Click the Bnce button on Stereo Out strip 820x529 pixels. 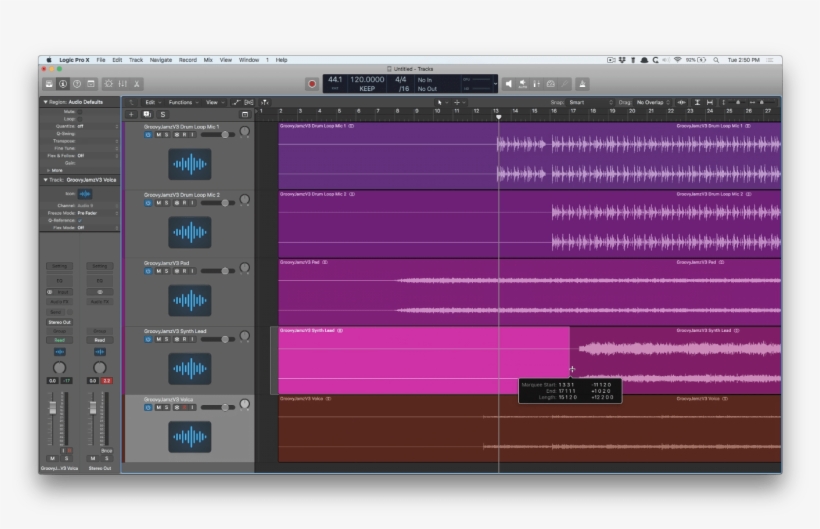pos(106,451)
